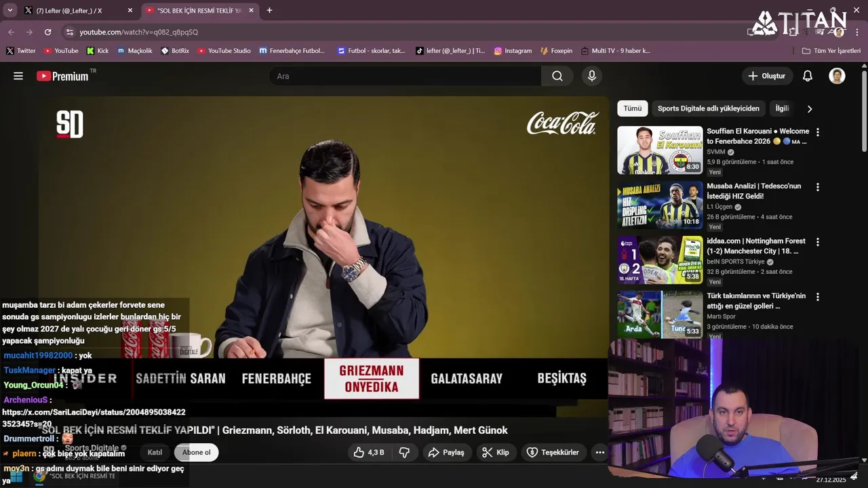Screen dimensions: 868x488
Task: Open options menu for the iddaa.com Nottingham Forest video
Action: pyautogui.click(x=817, y=242)
